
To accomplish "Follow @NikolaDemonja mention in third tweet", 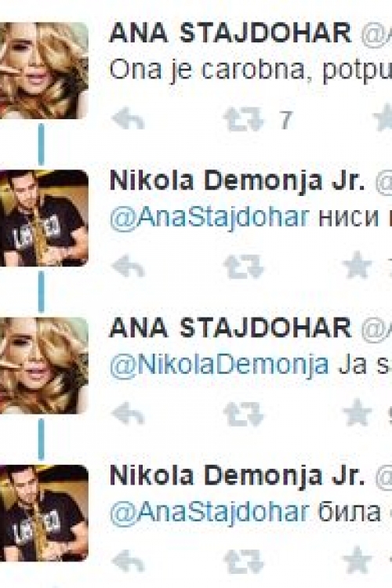I will (x=220, y=365).
